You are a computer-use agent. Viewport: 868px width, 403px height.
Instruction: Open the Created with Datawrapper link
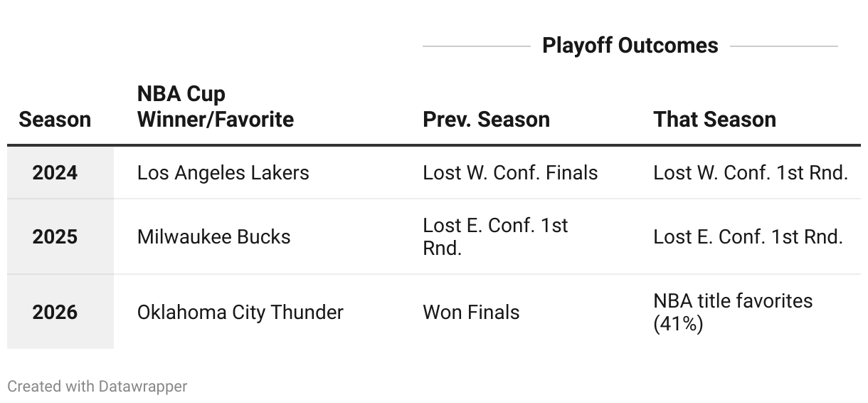coord(97,386)
